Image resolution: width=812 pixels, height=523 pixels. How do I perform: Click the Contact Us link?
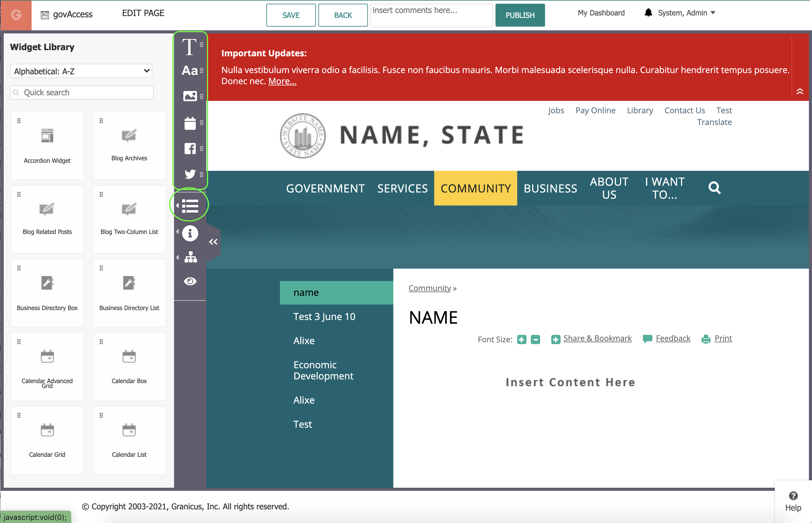684,110
